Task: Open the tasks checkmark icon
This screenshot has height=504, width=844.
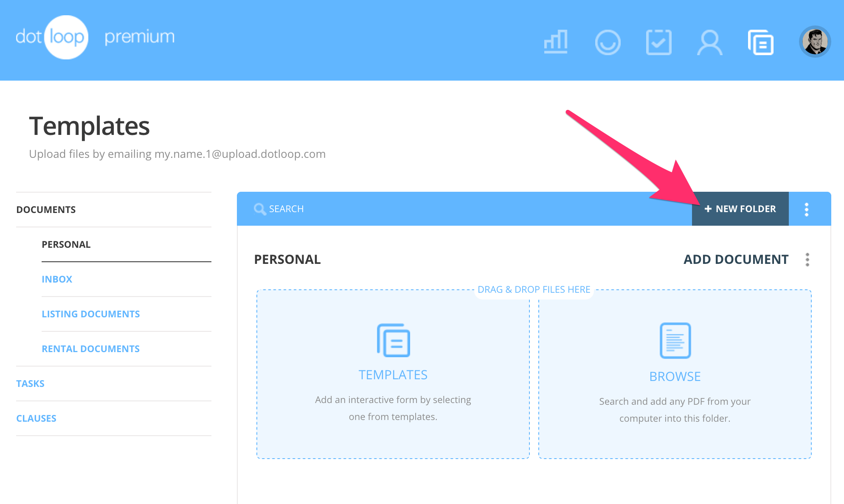Action: click(x=658, y=42)
